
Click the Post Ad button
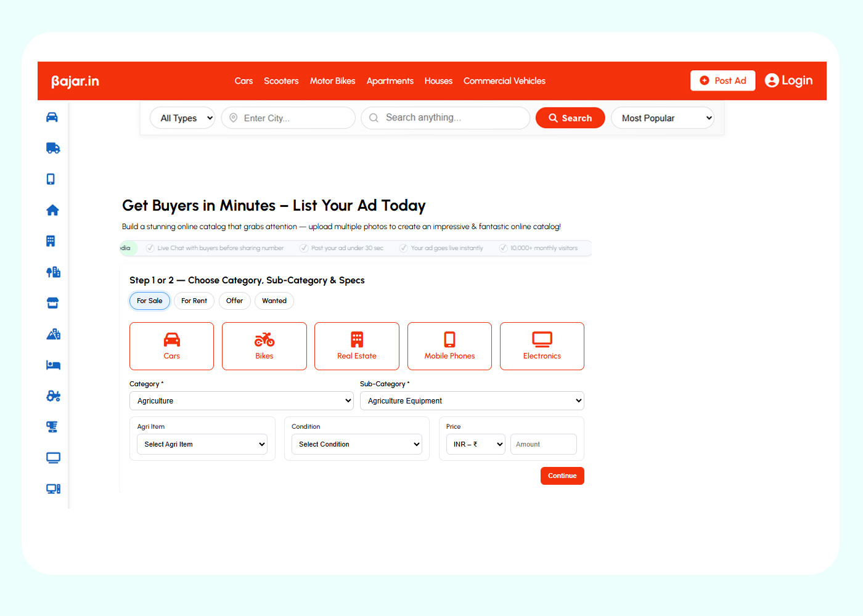[x=722, y=81]
